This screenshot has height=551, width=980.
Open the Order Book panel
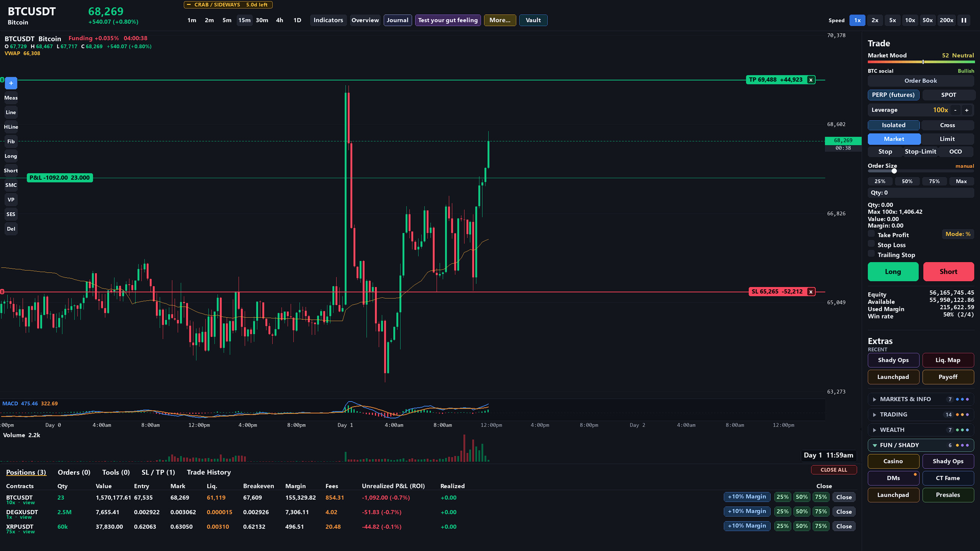coord(921,81)
